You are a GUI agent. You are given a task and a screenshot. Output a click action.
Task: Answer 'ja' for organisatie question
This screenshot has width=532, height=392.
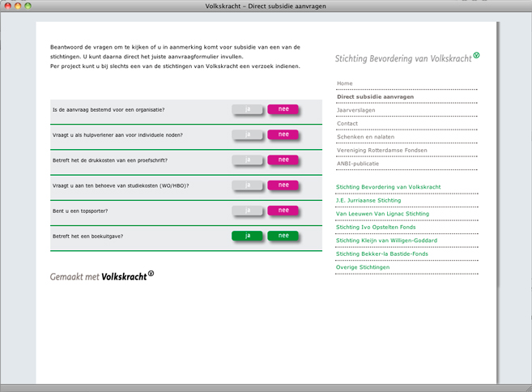click(x=247, y=109)
